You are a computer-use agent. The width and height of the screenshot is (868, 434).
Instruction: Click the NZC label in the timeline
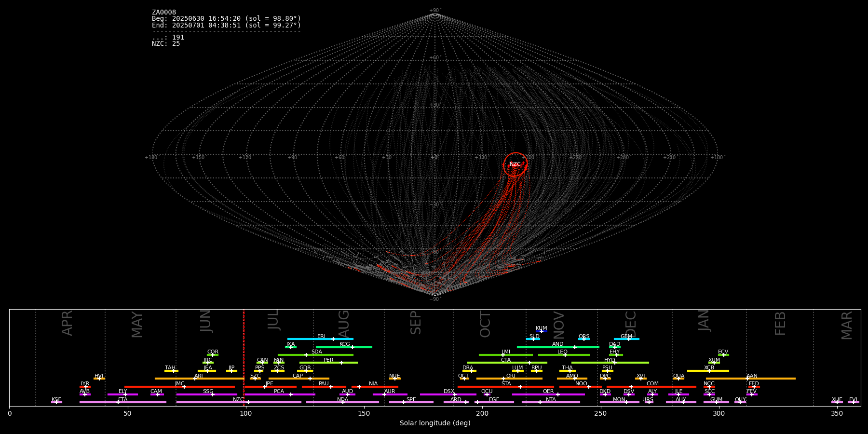click(x=238, y=399)
